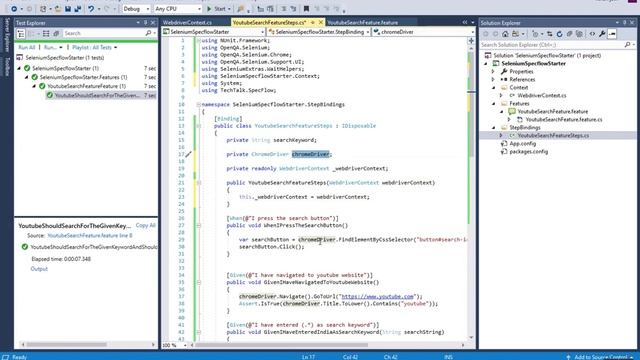
Task: Click Add to Source Control in status bar
Action: 600,357
